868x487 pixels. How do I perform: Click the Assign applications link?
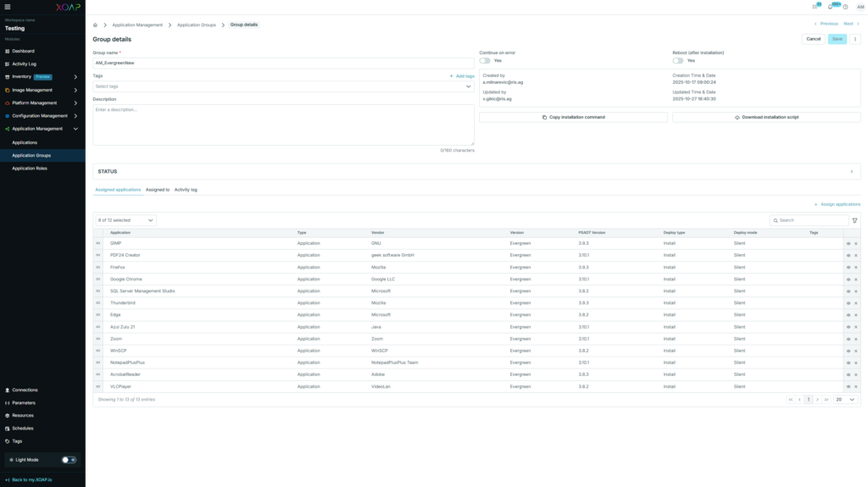tap(837, 204)
